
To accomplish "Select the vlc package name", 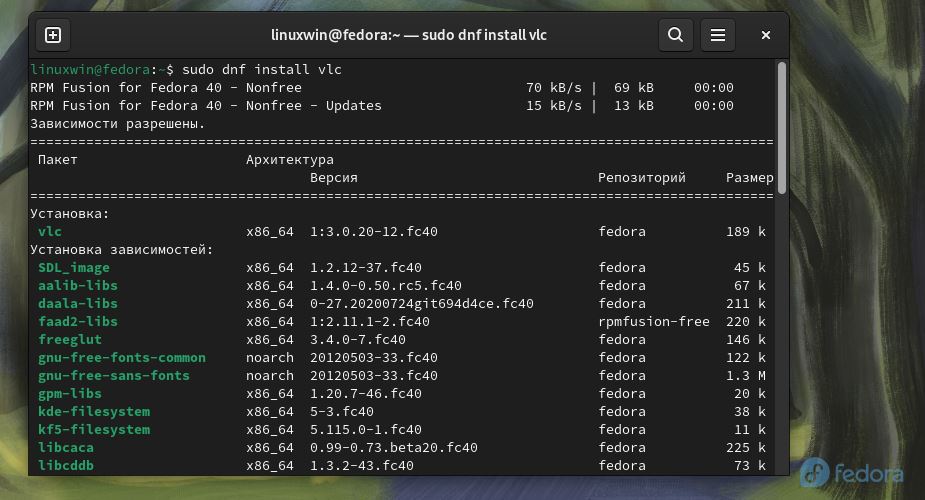I will pyautogui.click(x=50, y=232).
